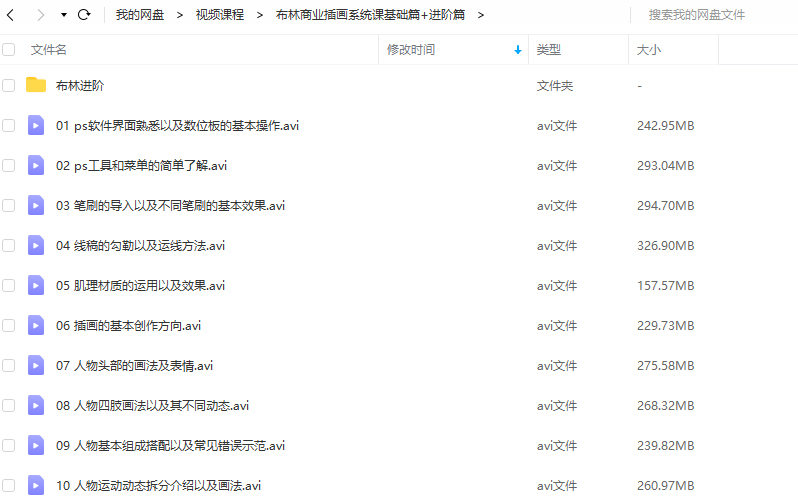Open the navigation history dropdown arrow
Image resolution: width=798 pixels, height=502 pixels.
coord(64,15)
